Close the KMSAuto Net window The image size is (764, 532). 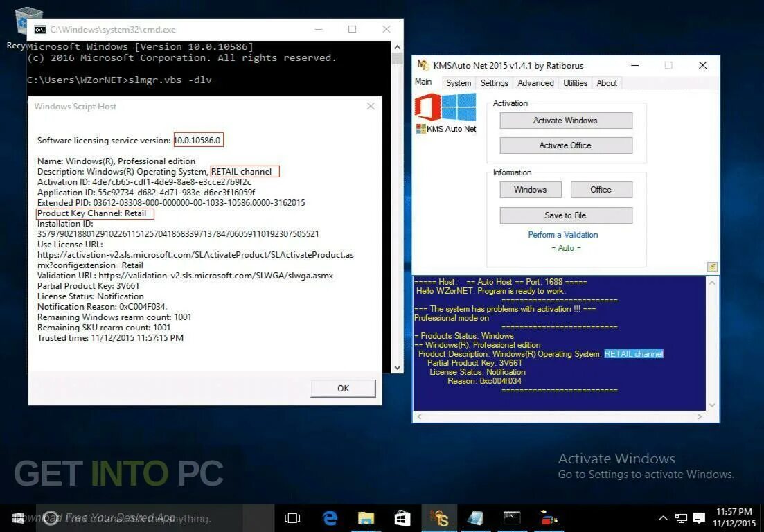[x=702, y=65]
